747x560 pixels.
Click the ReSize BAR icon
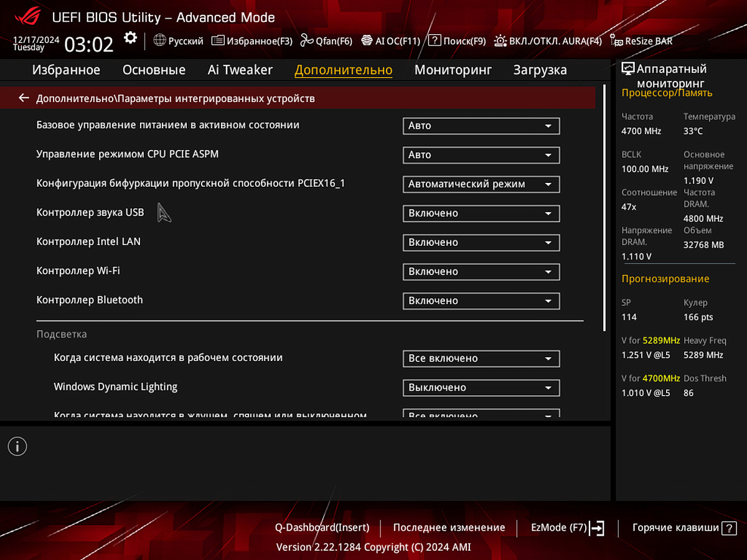tap(616, 40)
